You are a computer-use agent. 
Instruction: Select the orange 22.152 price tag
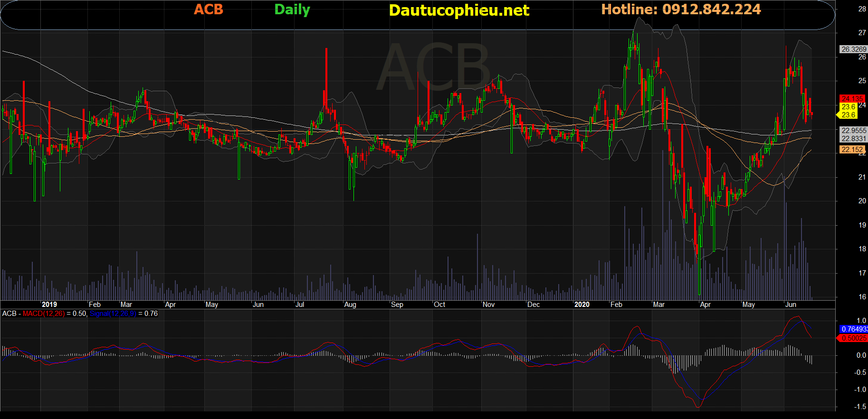pos(852,150)
